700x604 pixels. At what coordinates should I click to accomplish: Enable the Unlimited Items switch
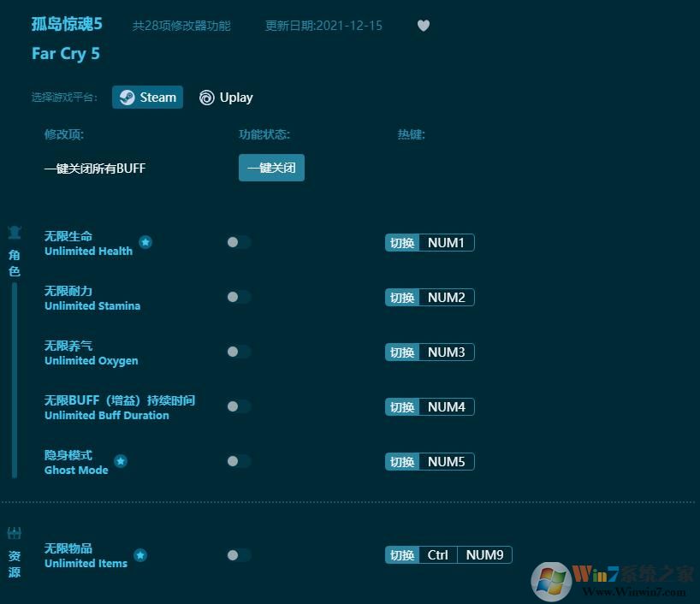[x=238, y=554]
